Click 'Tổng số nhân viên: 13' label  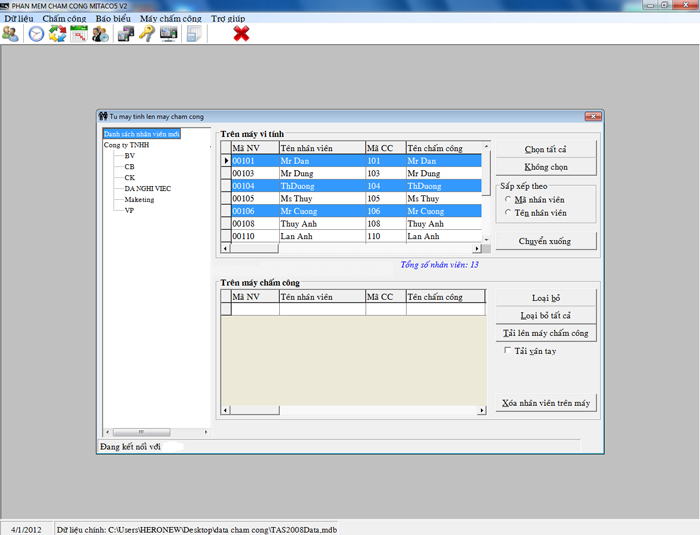tap(439, 264)
